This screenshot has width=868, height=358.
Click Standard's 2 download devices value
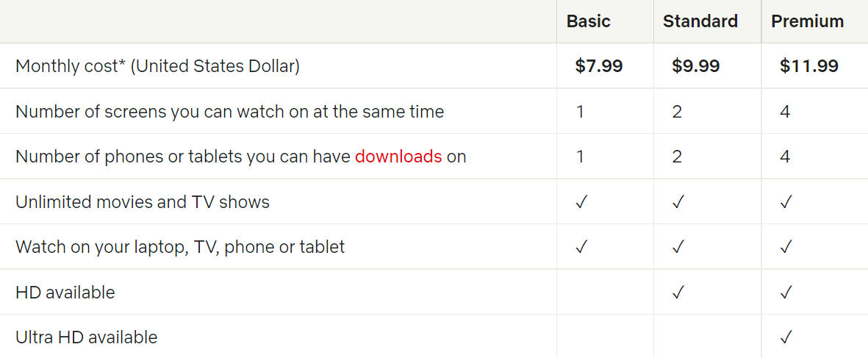[x=677, y=157]
